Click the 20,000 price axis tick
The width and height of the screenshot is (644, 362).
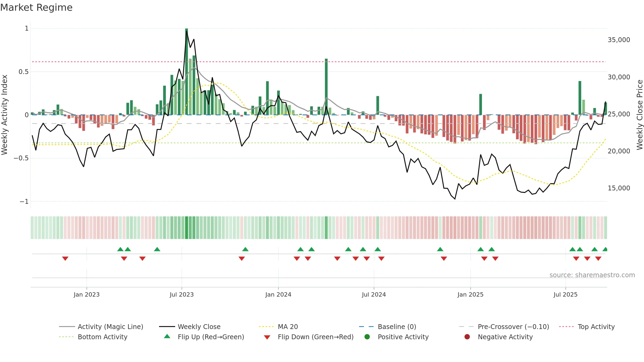pyautogui.click(x=619, y=151)
